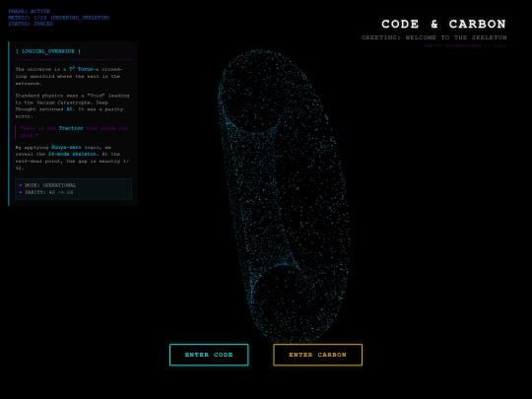Click the 'METRIC: 1/24' status line

click(59, 18)
